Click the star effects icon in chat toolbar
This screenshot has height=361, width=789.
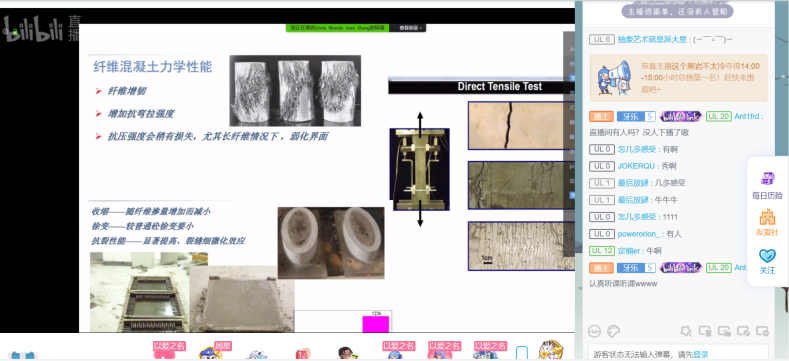tap(685, 331)
